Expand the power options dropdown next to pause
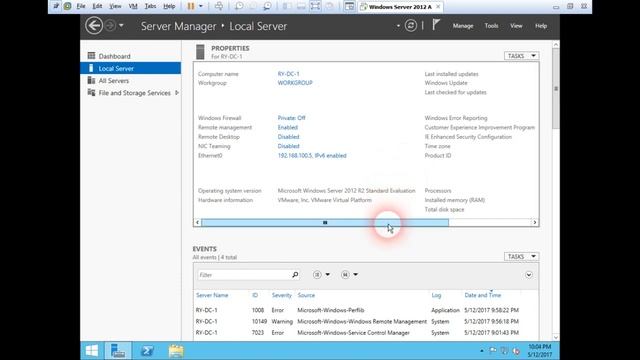The width and height of the screenshot is (640, 360). [x=200, y=6]
